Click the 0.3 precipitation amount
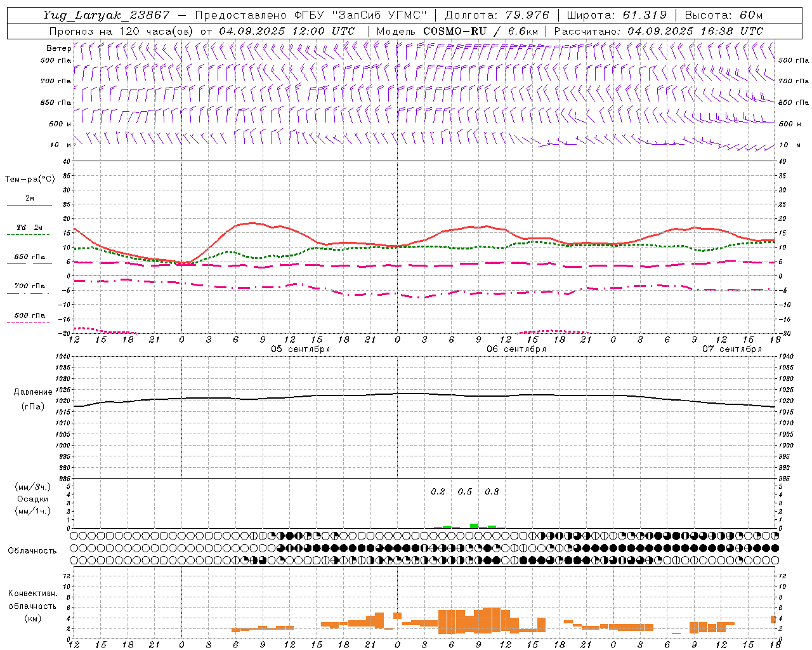Screen dimensions: 812x650 [492, 491]
